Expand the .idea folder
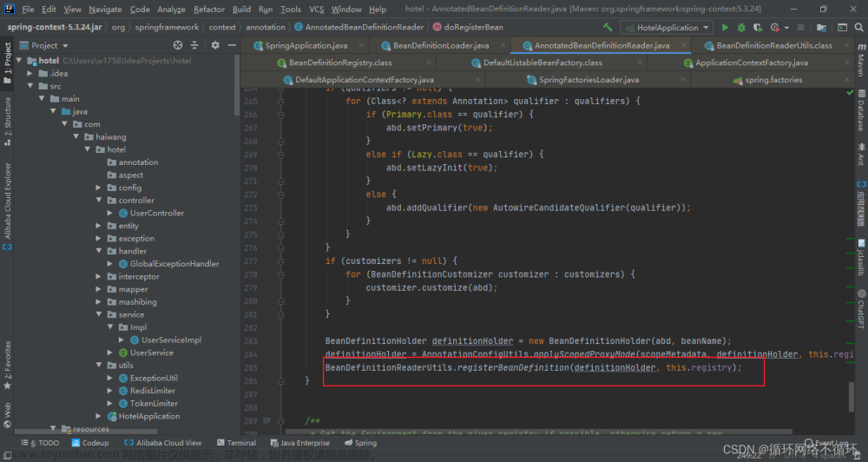Screen dimensions: 868x462 coord(30,73)
